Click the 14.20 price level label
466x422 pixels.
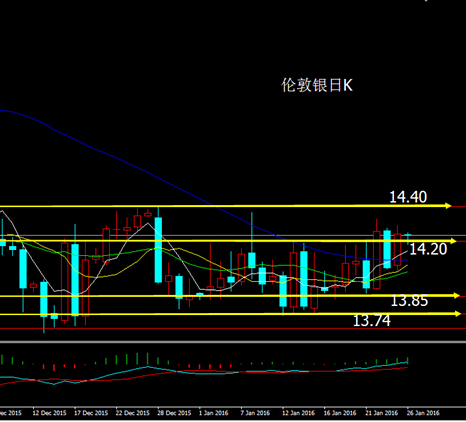click(428, 249)
